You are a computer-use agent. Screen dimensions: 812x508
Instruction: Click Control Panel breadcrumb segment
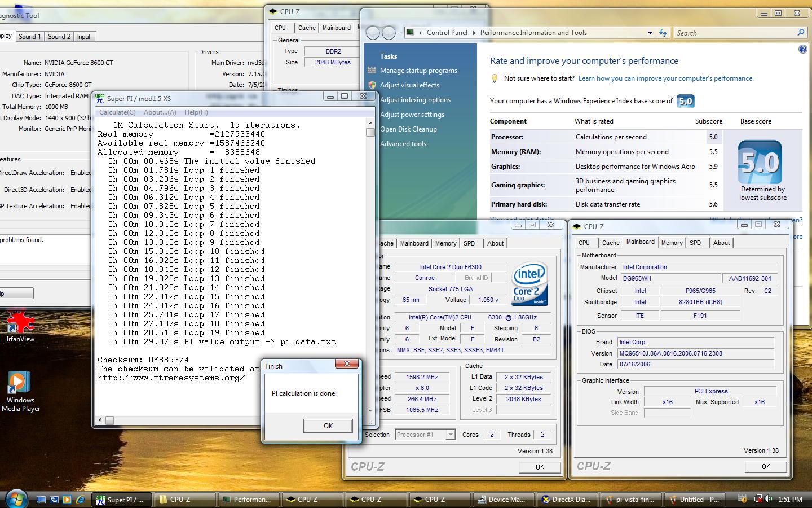tap(447, 33)
